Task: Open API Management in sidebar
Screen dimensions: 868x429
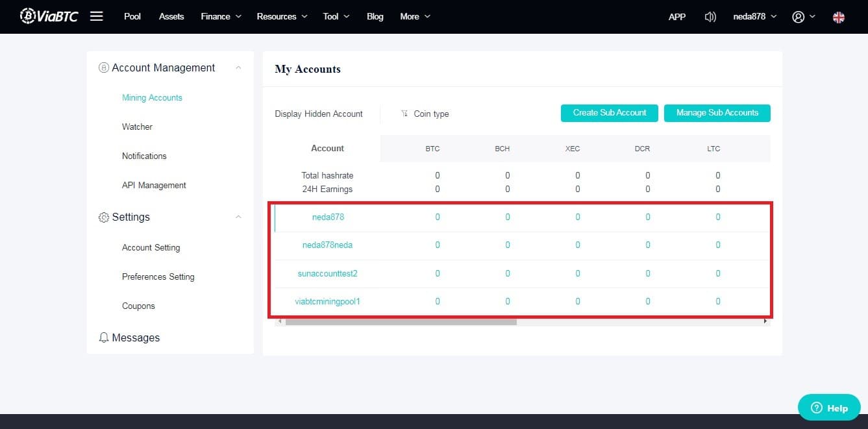Action: (154, 185)
